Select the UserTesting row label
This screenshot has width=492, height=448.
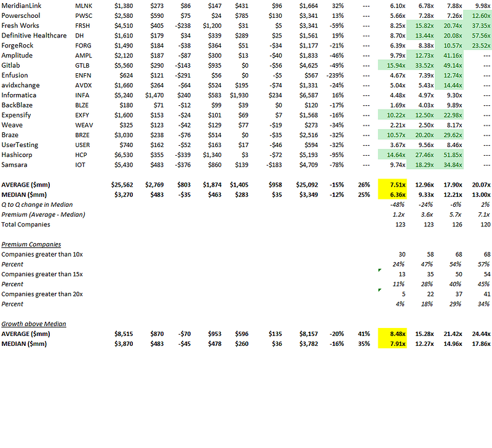tap(20, 145)
